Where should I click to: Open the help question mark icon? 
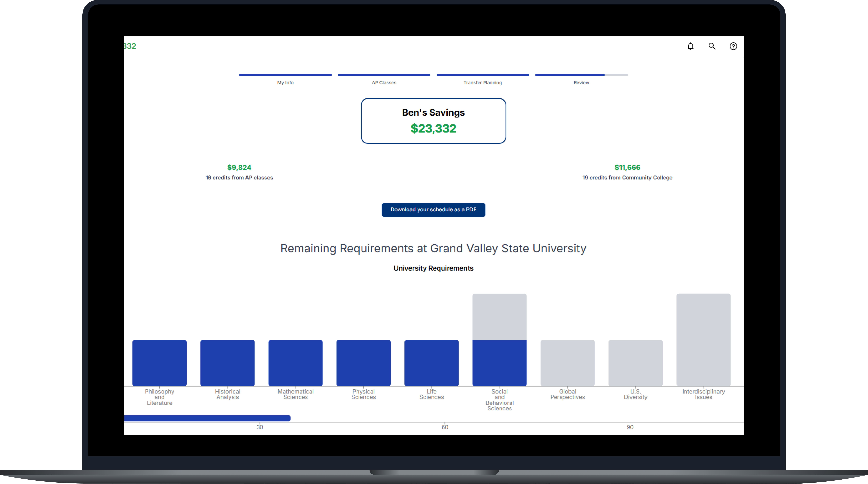point(733,46)
